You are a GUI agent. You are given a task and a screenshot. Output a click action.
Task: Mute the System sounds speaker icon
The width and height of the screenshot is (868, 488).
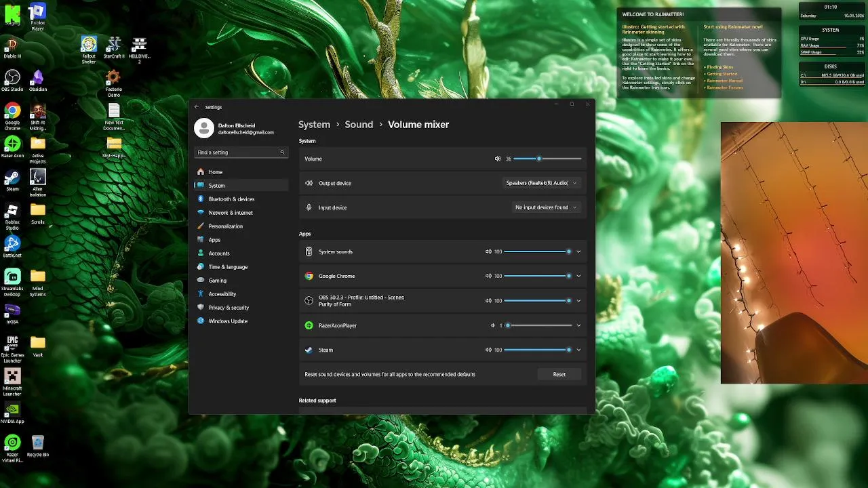[488, 251]
